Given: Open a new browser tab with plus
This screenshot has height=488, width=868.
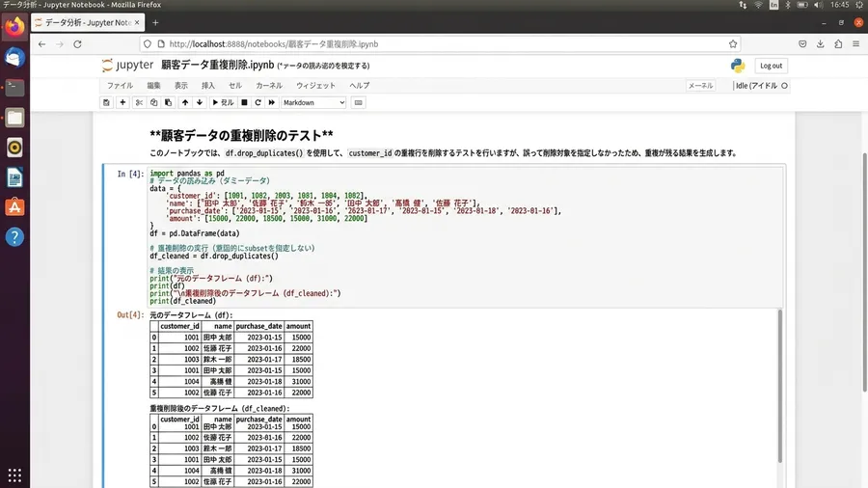Looking at the screenshot, I should tap(155, 23).
